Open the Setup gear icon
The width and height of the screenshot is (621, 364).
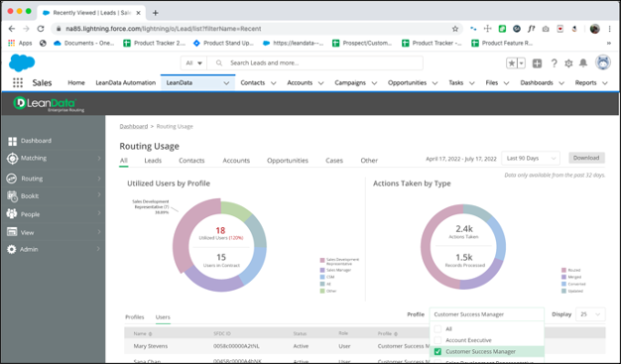coord(568,63)
